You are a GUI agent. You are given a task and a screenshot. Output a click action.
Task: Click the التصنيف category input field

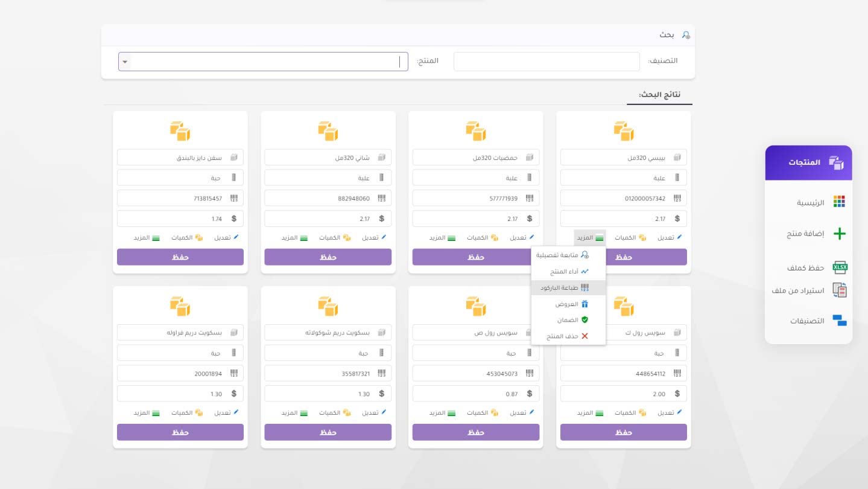[546, 62]
